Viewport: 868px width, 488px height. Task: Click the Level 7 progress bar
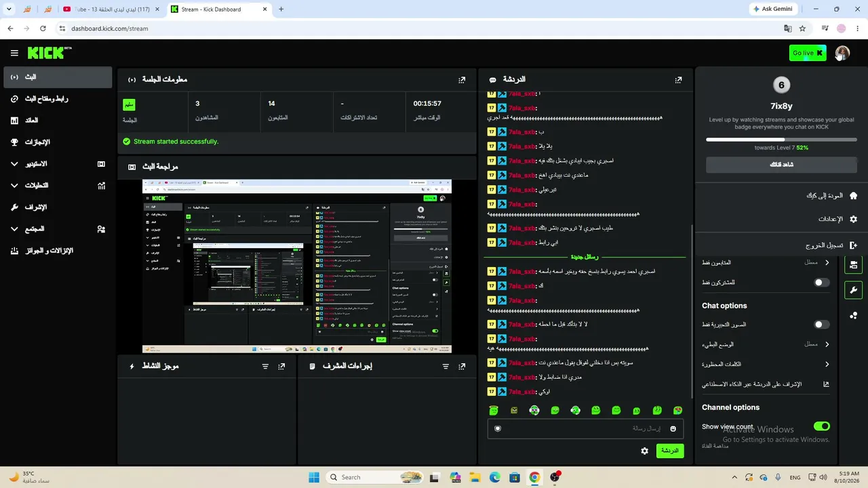(781, 140)
